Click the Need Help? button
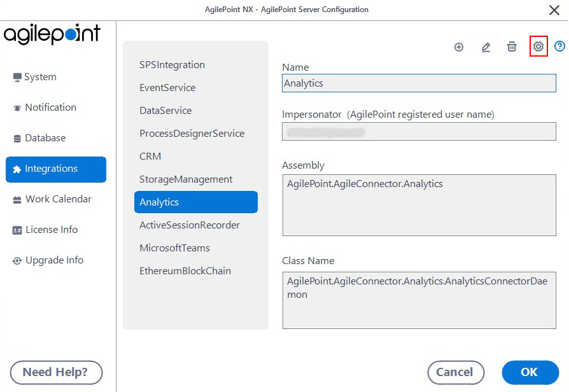The image size is (569, 392). [x=56, y=372]
